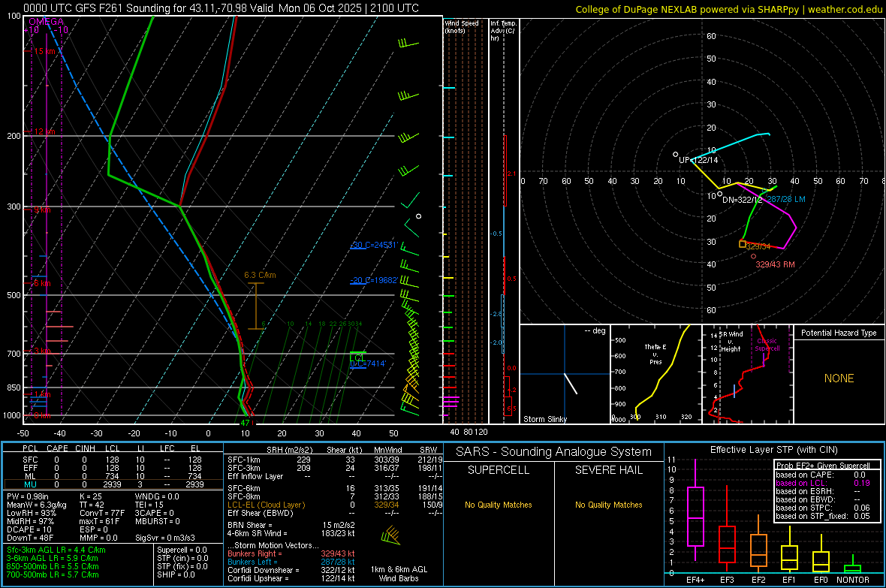Click the 'NONE' hazard type text

(x=839, y=378)
